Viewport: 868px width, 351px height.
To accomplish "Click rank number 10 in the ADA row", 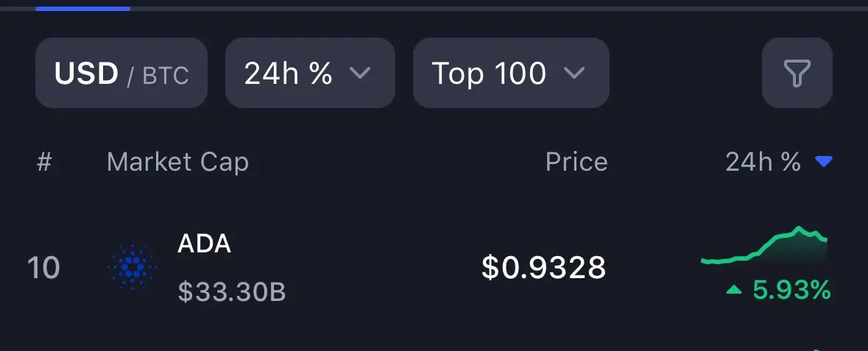I will 43,268.
